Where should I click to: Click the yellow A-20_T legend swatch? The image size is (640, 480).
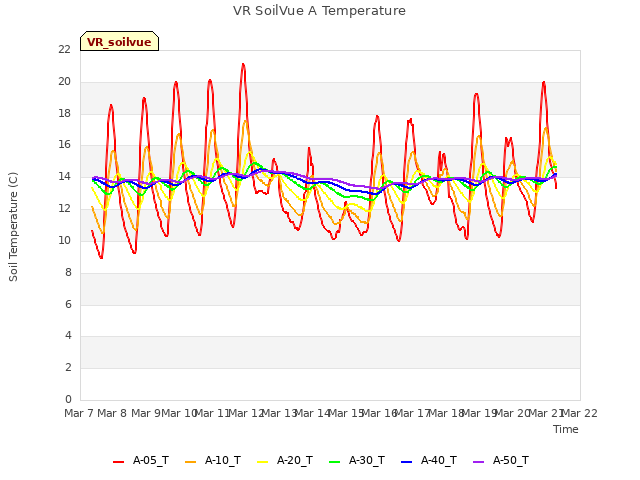click(x=262, y=462)
